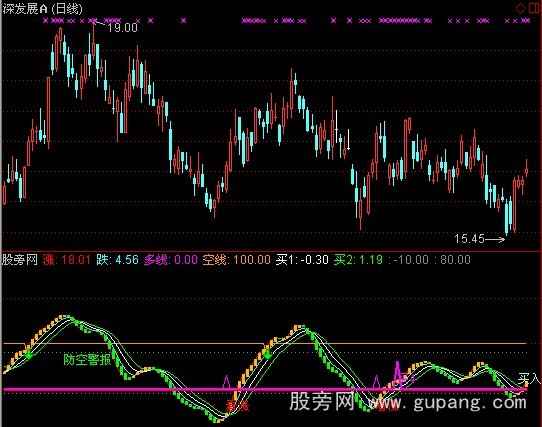Select the 空线: 100.00 indicator value
This screenshot has width=542, height=427.
point(237,260)
